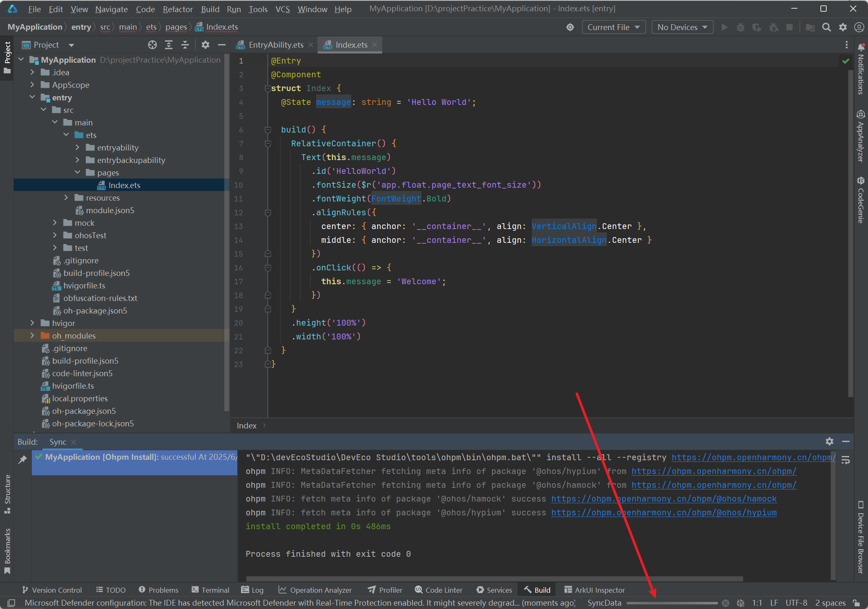
Task: Open the Current File run configuration dropdown
Action: [613, 27]
